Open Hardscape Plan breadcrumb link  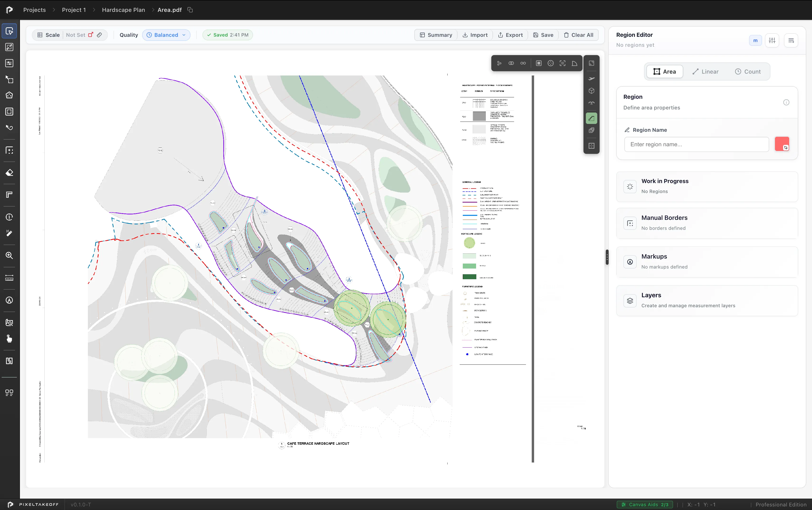tap(124, 10)
